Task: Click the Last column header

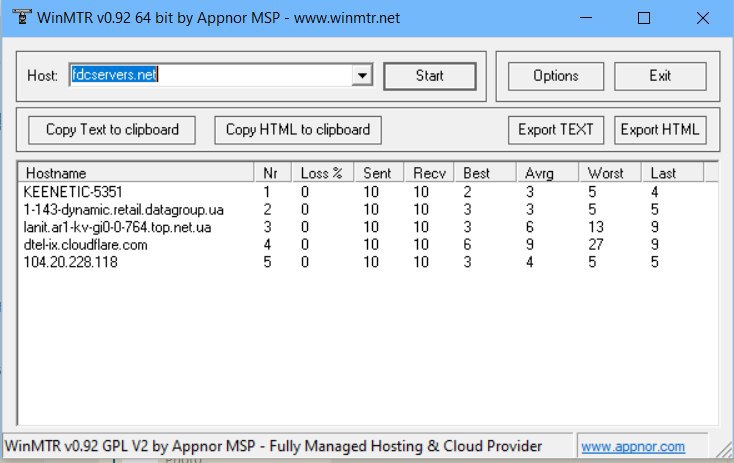Action: click(x=673, y=173)
